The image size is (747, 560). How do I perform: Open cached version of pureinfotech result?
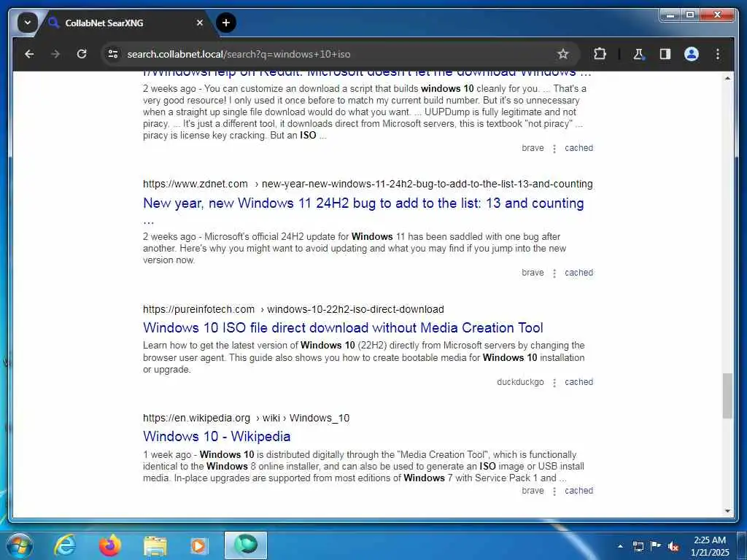578,382
